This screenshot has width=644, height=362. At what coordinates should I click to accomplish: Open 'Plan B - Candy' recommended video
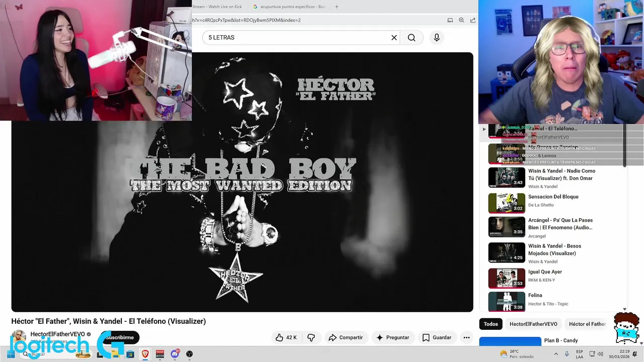pos(561,341)
